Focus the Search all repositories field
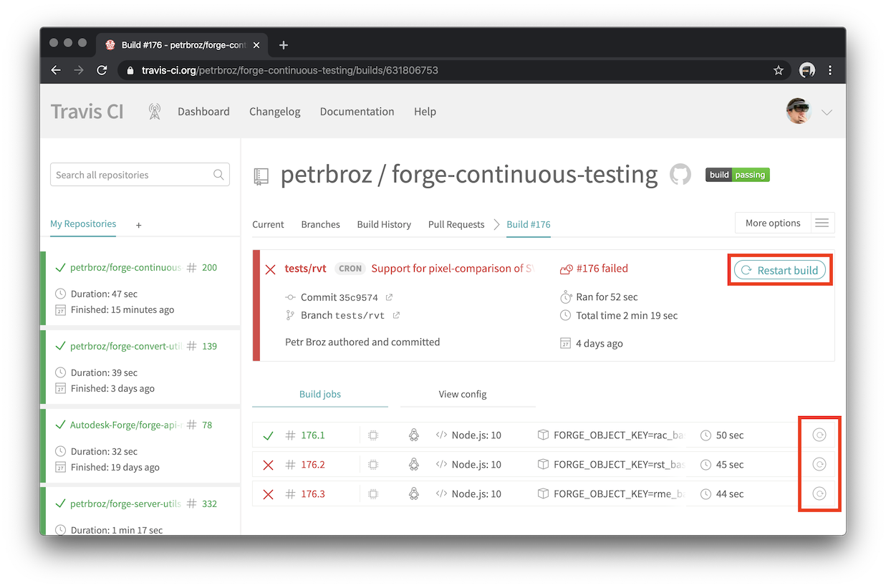This screenshot has width=886, height=588. point(140,175)
